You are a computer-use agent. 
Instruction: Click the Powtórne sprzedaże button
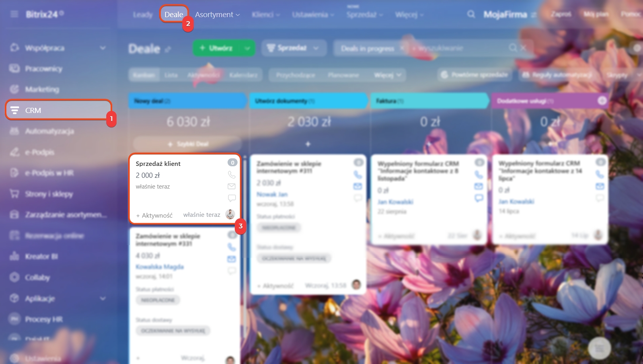(x=475, y=75)
